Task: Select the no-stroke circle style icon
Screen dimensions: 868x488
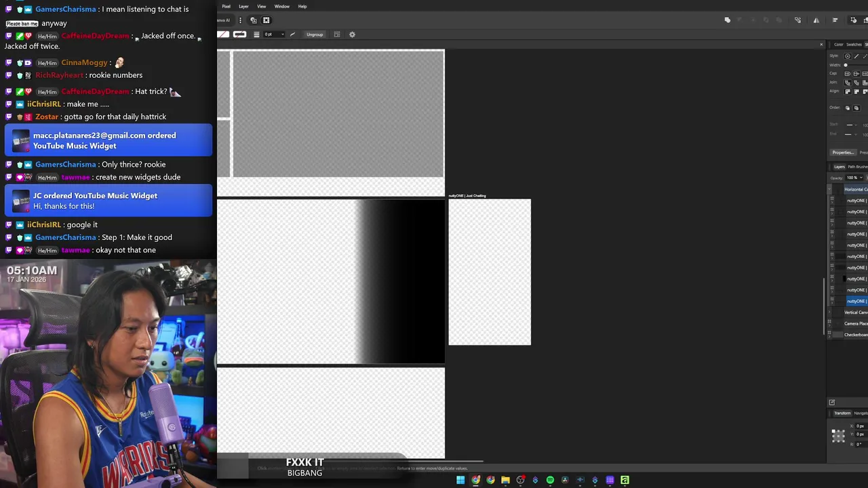Action: [848, 56]
